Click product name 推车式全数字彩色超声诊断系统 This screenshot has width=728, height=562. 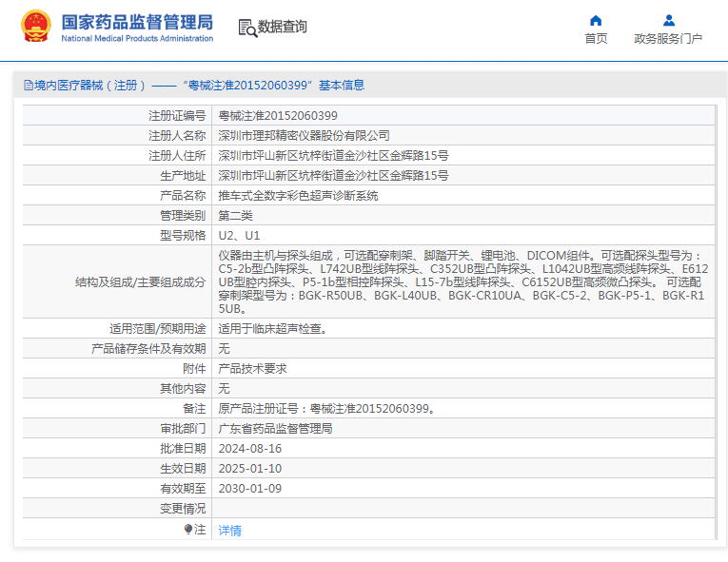click(x=298, y=196)
